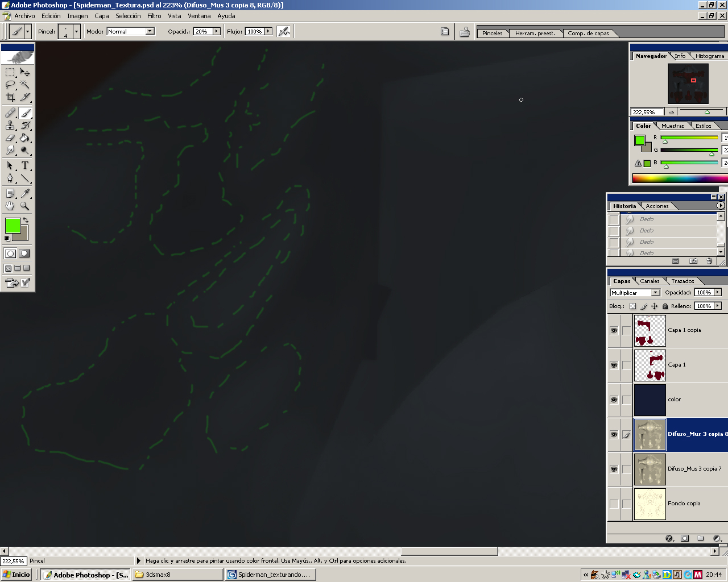Open the Opacid. slider arrow in options bar
The width and height of the screenshot is (728, 582).
click(x=216, y=31)
